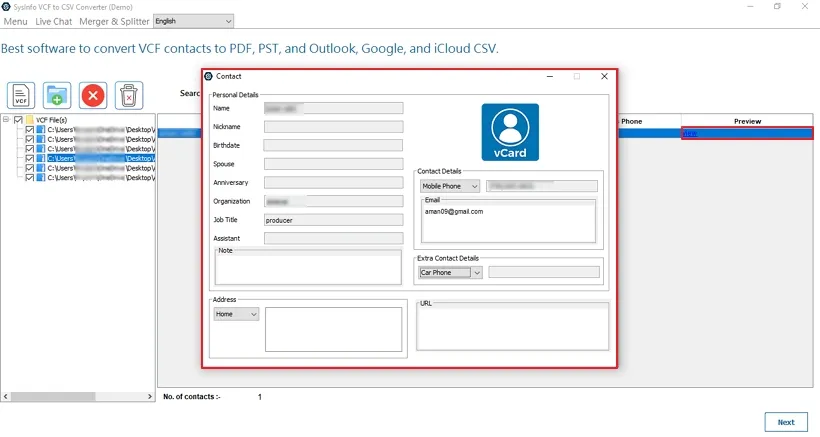Click the trash can remove-all icon

(x=129, y=95)
